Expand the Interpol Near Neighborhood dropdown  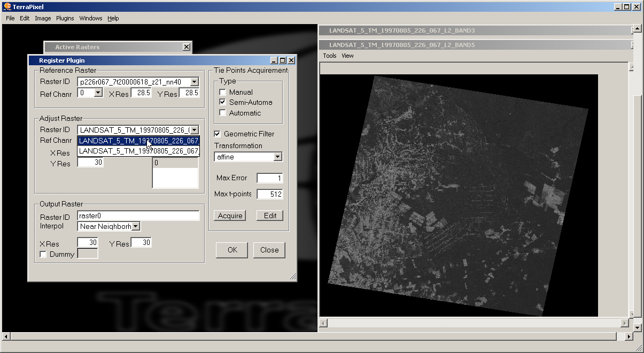[x=136, y=226]
